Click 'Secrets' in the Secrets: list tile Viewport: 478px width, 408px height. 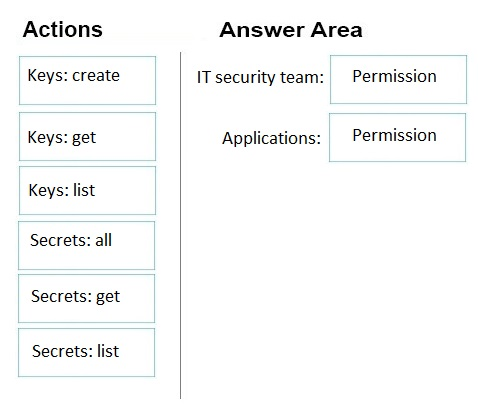(62, 351)
